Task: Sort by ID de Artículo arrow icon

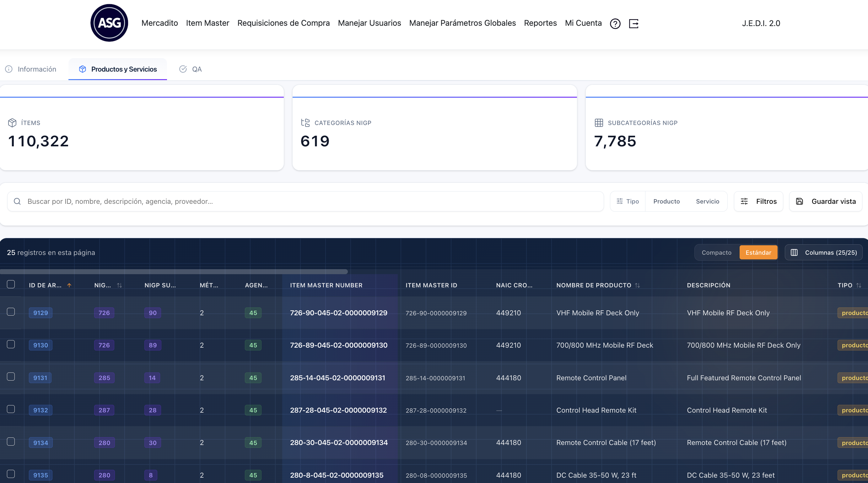Action: click(69, 285)
